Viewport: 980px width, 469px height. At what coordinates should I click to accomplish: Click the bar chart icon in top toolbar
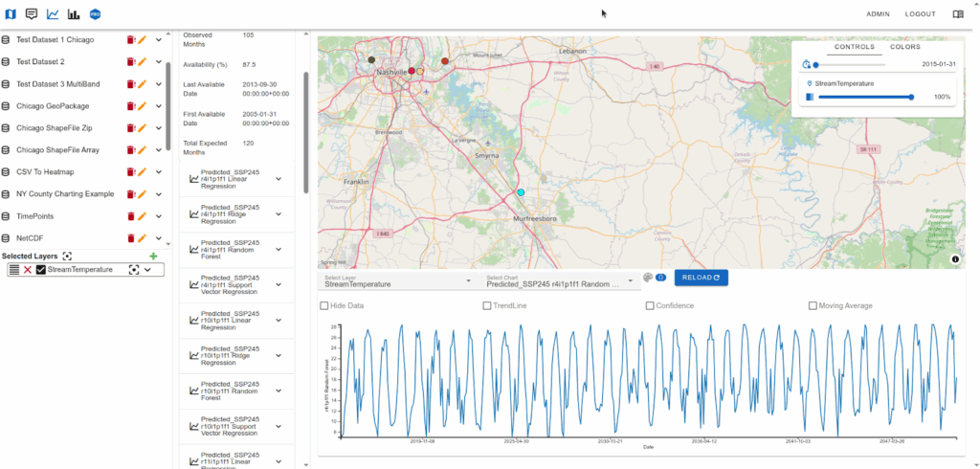(x=74, y=14)
